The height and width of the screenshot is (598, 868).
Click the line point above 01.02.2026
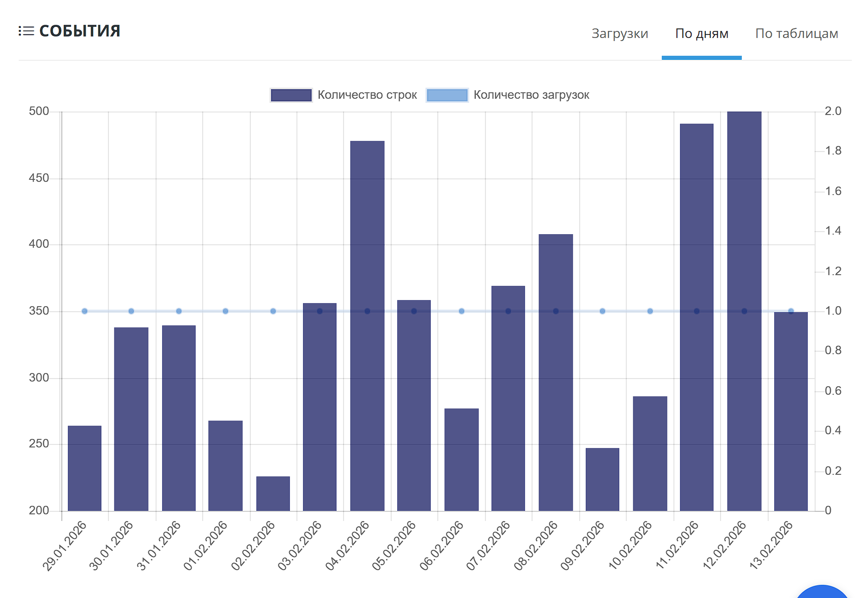(x=225, y=311)
